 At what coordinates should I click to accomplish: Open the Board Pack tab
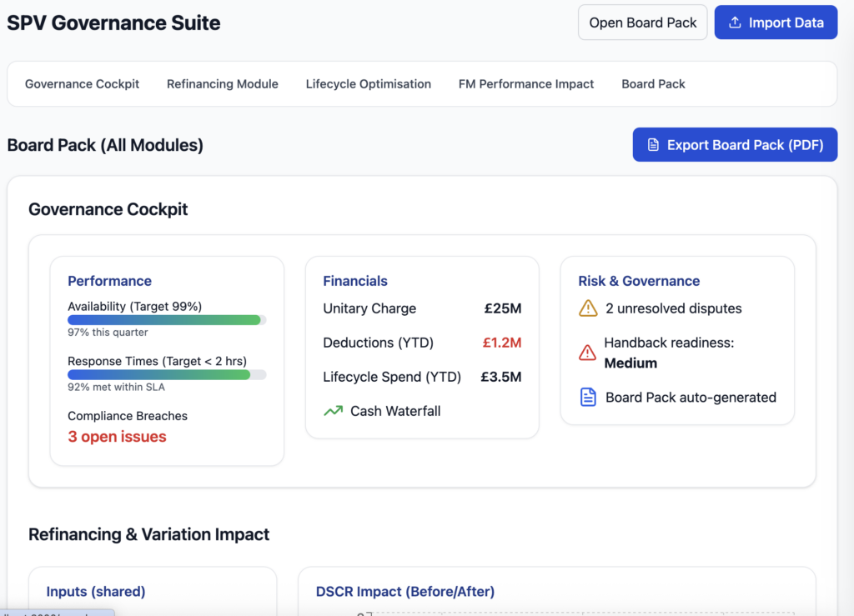click(x=653, y=84)
